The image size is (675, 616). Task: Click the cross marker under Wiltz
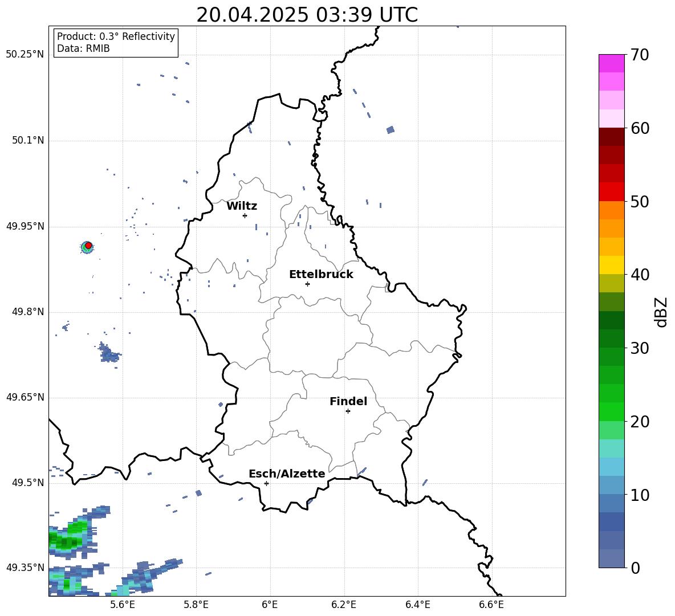coord(245,215)
